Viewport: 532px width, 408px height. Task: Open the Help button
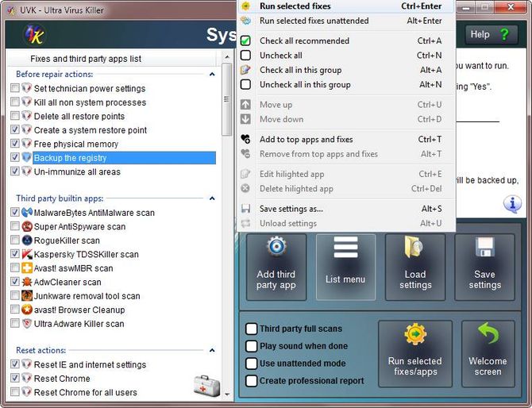click(x=492, y=34)
